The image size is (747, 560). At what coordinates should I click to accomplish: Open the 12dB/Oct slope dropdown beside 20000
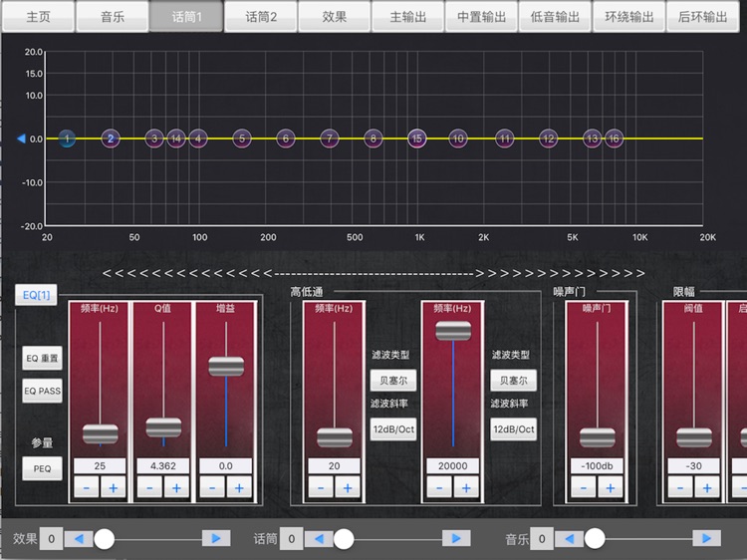pyautogui.click(x=513, y=428)
